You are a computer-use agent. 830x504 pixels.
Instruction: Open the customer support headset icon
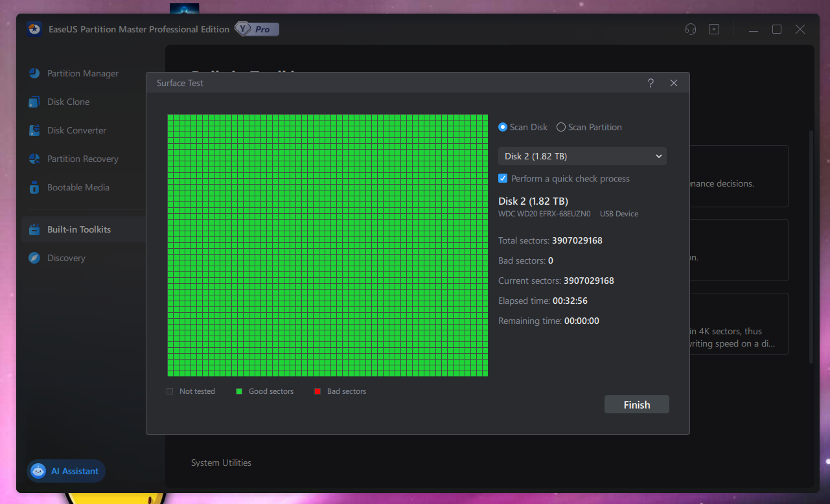(691, 29)
